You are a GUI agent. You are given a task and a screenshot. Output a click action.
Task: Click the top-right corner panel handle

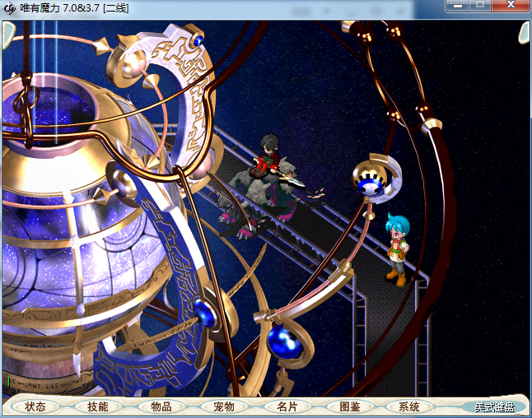click(x=524, y=31)
